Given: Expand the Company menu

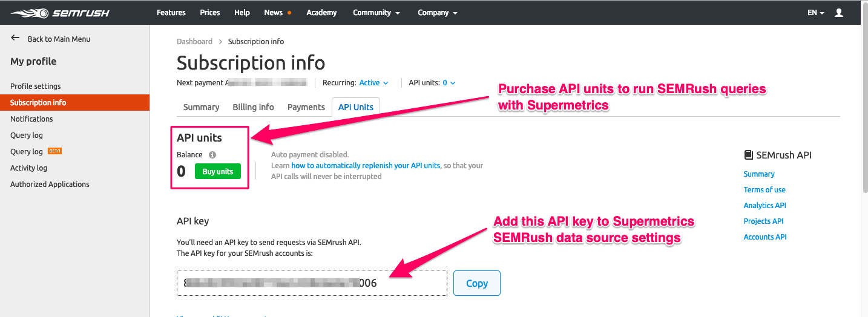Looking at the screenshot, I should [438, 12].
